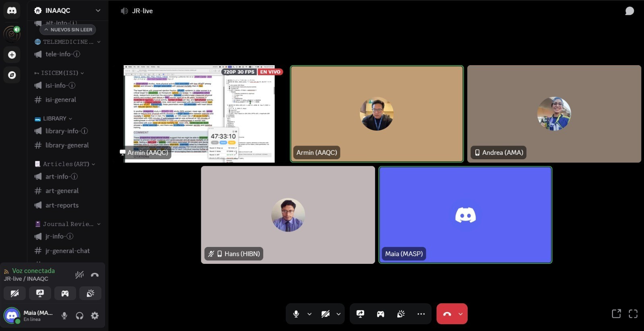This screenshot has width=644, height=331.
Task: Click the pop out window icon
Action: (x=616, y=314)
